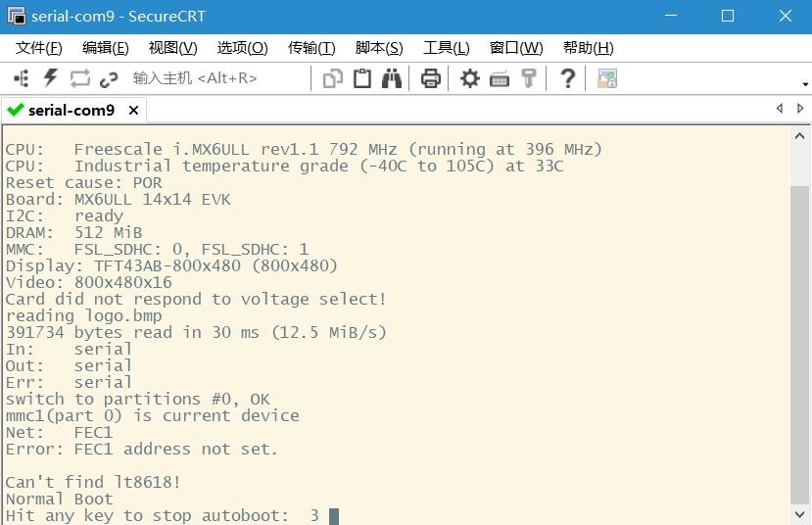Image resolution: width=812 pixels, height=525 pixels.
Task: Open the 工具(L) menu
Action: pos(447,48)
